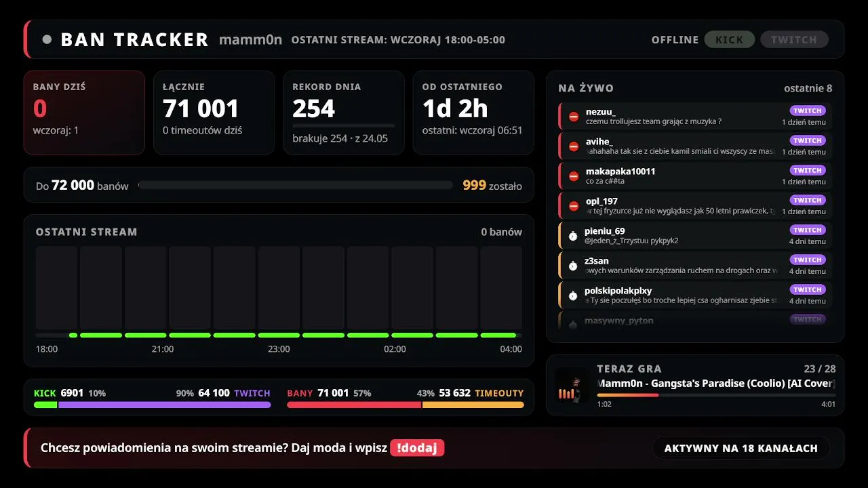The image size is (868, 488).
Task: Click the song playback progress bar
Action: pyautogui.click(x=716, y=394)
